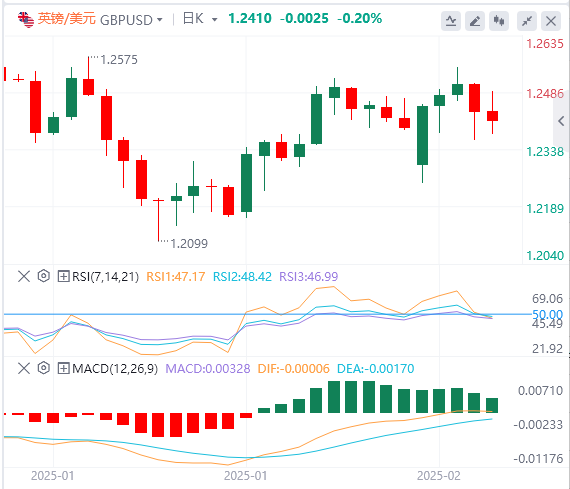Click the GBP/USD flag icon
The width and height of the screenshot is (570, 489).
[25, 19]
